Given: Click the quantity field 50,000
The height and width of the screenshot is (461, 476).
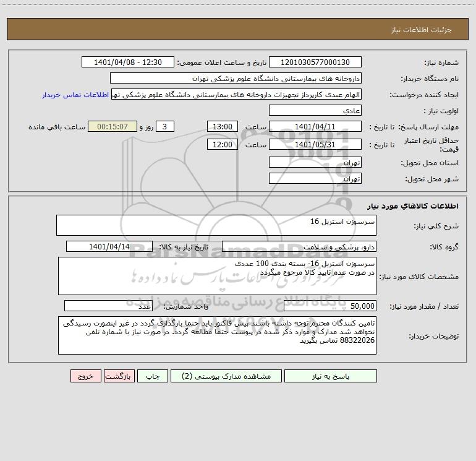Looking at the screenshot, I should (330, 306).
